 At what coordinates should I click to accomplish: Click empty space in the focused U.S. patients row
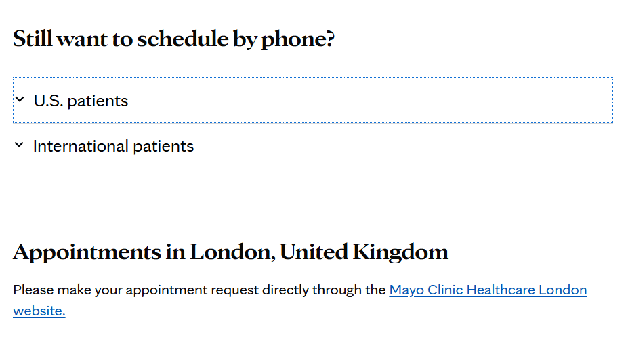(406, 101)
